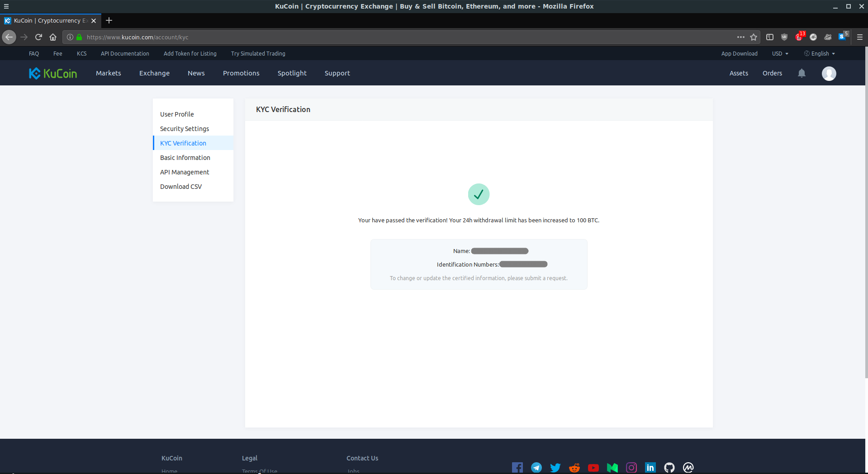Open the system menu at top-left
The height and width of the screenshot is (474, 868).
(x=6, y=6)
